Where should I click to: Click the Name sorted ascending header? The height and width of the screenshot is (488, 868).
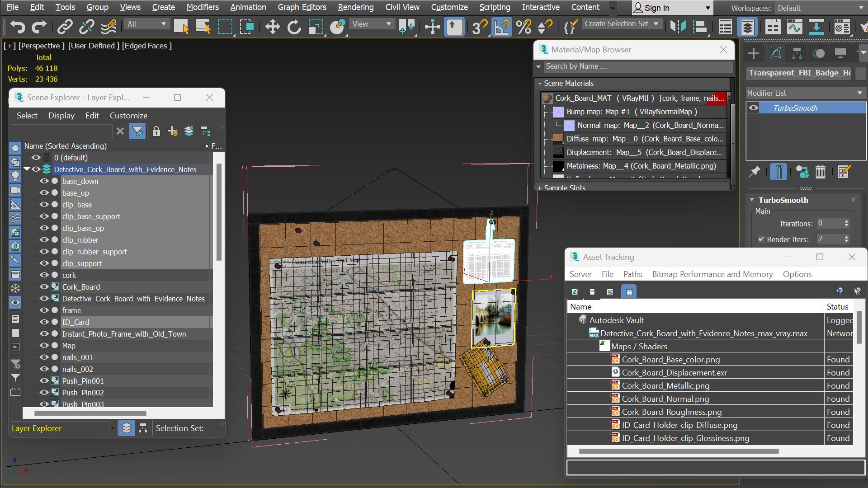click(x=117, y=145)
